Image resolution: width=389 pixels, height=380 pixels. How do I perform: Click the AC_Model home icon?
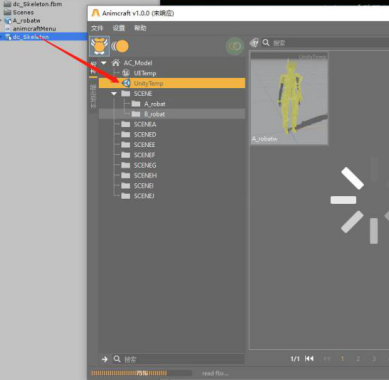(x=116, y=63)
